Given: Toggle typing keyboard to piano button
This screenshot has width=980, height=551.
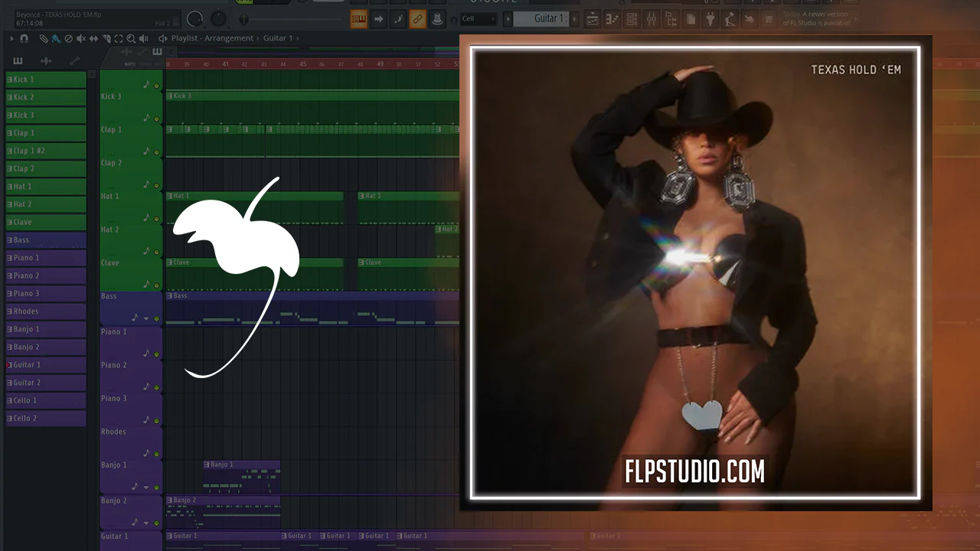Looking at the screenshot, I should pyautogui.click(x=359, y=19).
